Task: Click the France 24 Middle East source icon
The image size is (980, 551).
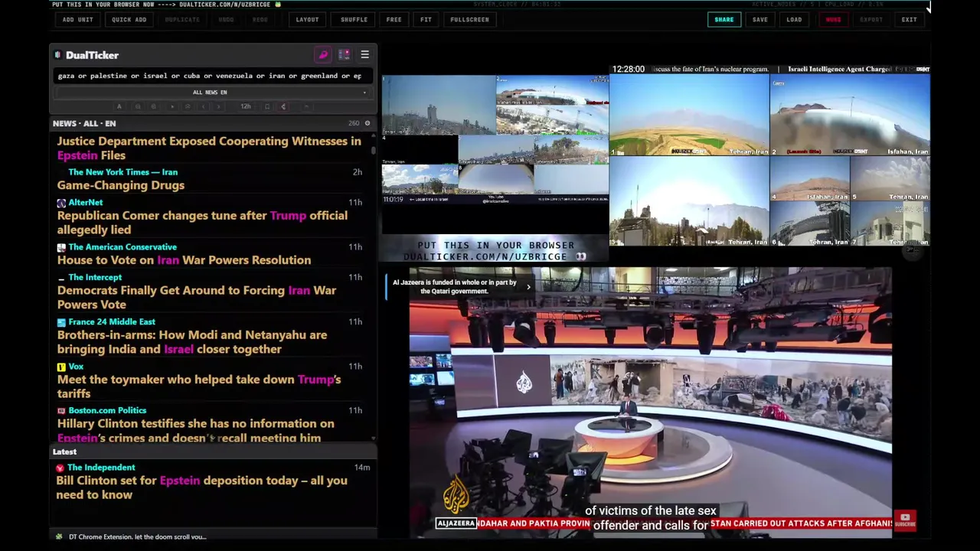Action: 61,322
